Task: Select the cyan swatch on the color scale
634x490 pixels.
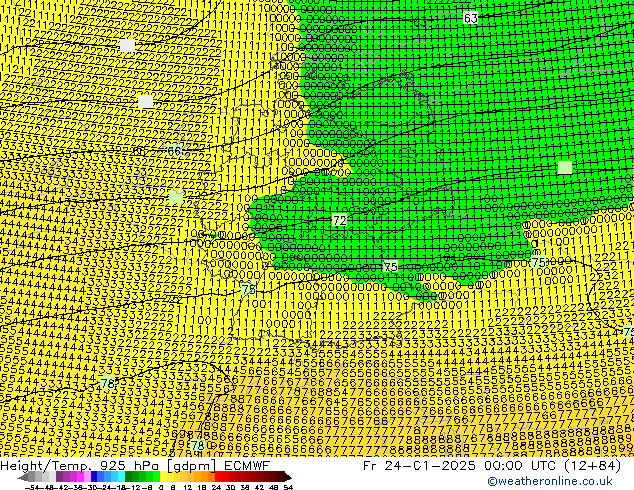Action: pyautogui.click(x=121, y=477)
